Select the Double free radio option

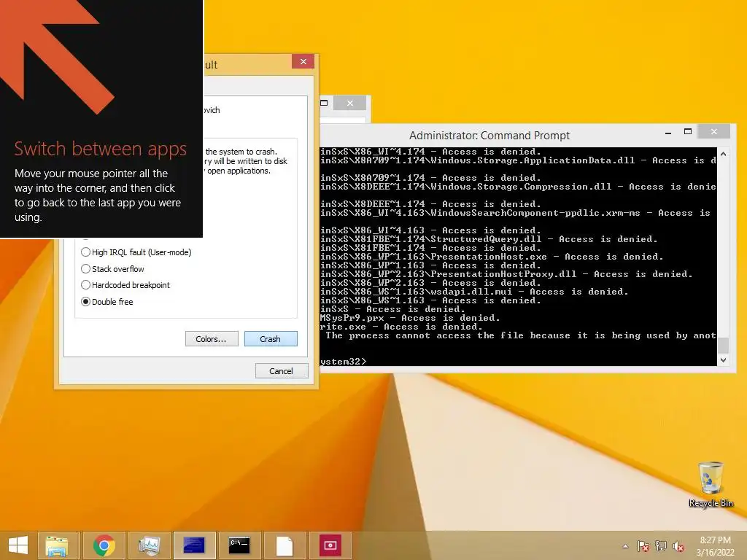pos(107,302)
